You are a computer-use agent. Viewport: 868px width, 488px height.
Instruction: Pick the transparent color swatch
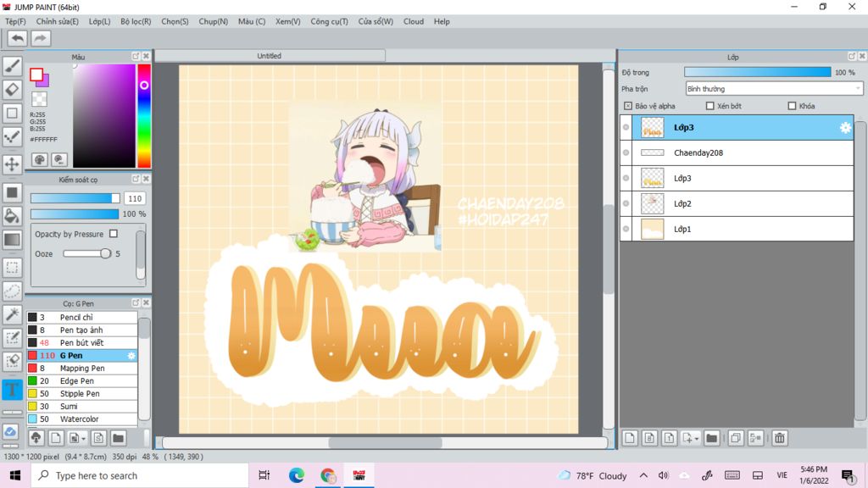(39, 99)
